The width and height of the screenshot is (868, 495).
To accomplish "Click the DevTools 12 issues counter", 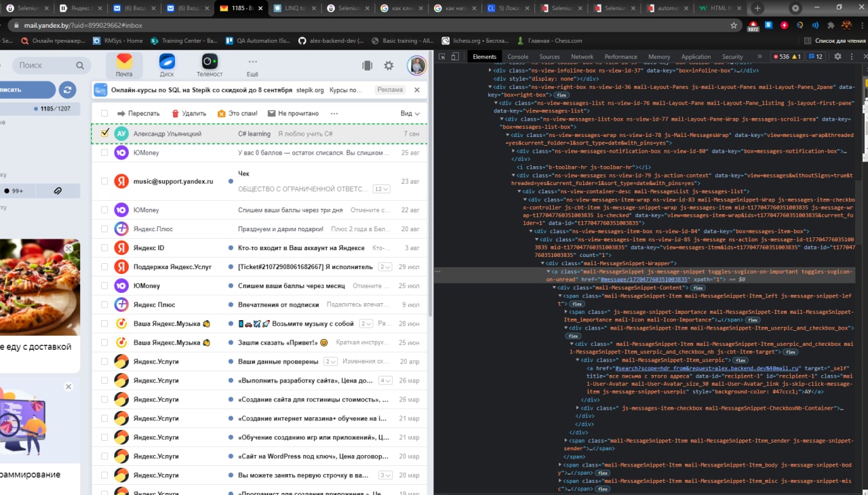I will click(815, 57).
